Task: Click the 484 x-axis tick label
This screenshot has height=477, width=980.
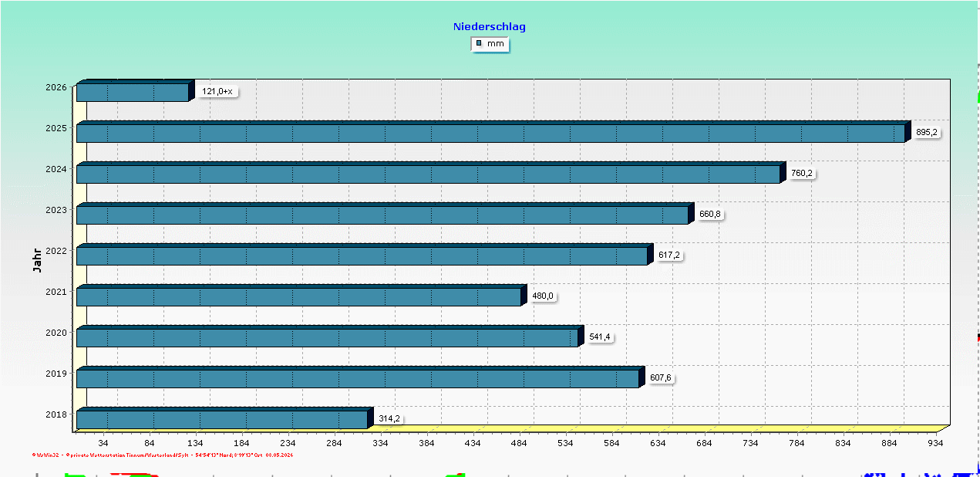Action: tap(519, 443)
